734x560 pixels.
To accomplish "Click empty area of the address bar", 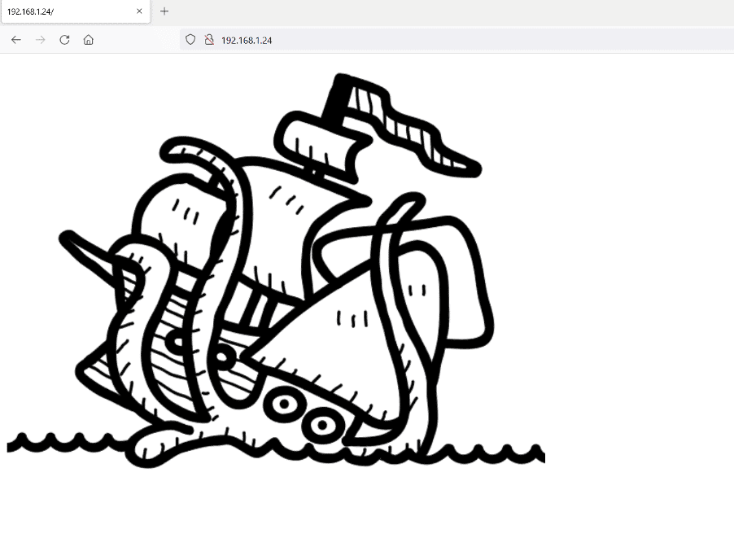I will (x=488, y=40).
